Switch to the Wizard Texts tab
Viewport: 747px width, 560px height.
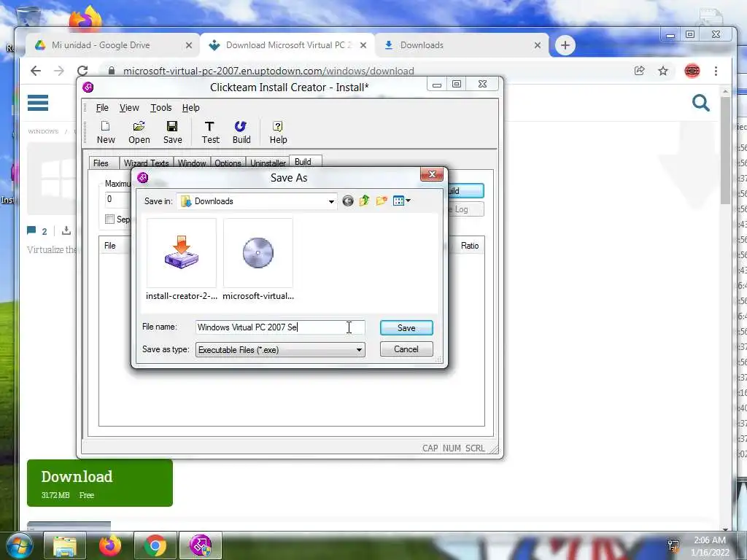pos(146,163)
